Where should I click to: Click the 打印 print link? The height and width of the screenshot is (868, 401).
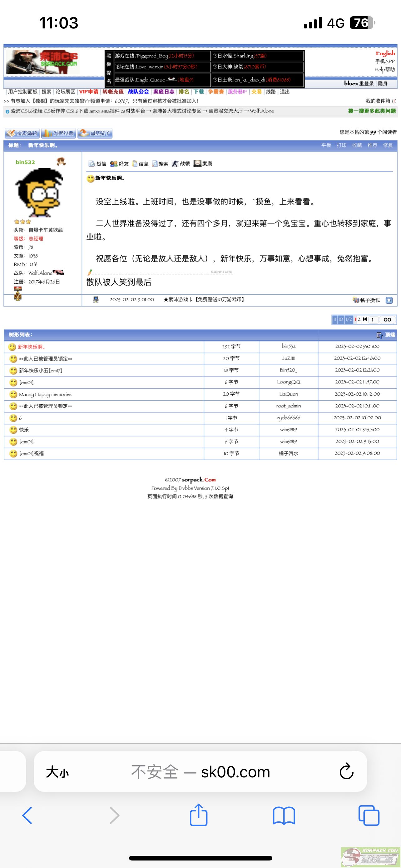coord(341,145)
